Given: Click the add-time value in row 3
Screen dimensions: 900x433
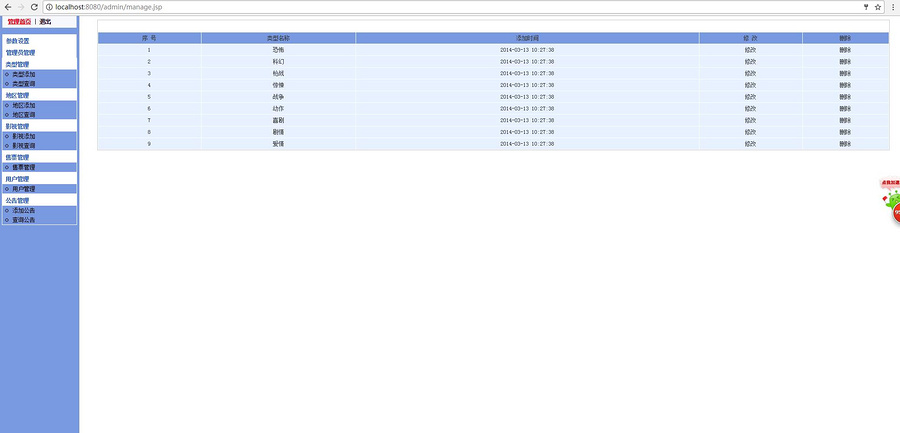Looking at the screenshot, I should 527,74.
